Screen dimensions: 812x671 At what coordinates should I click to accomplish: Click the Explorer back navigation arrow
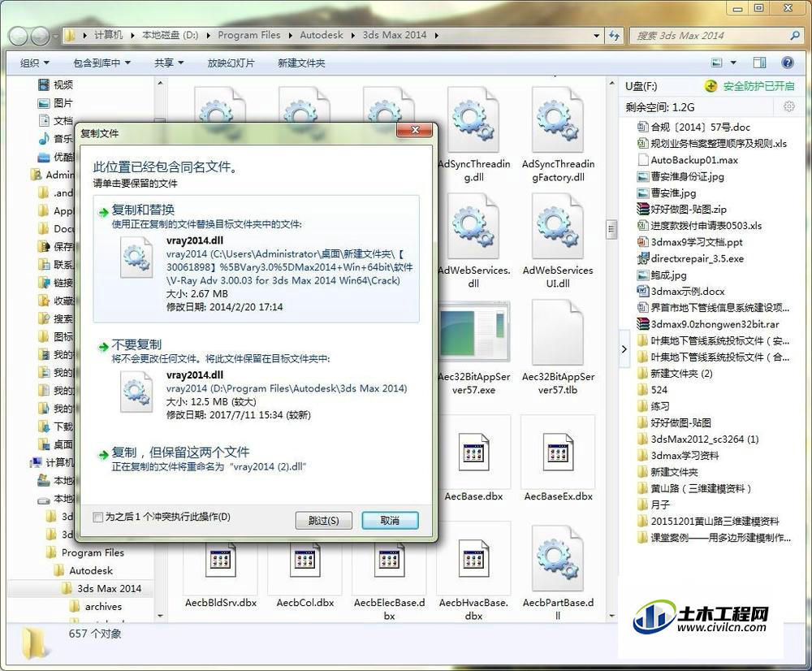(19, 36)
